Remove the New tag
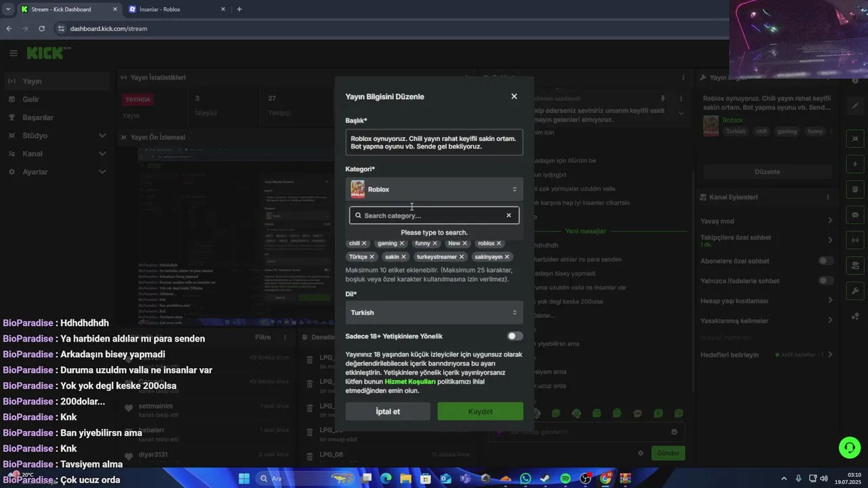 pos(465,243)
